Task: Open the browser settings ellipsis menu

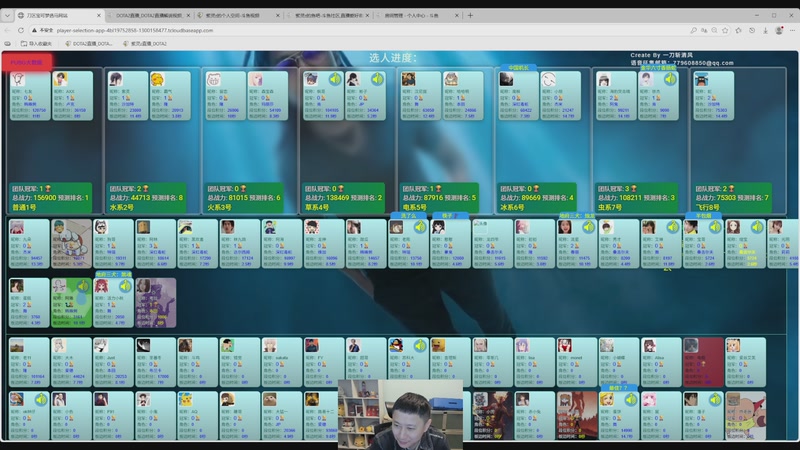Action: coord(792,31)
